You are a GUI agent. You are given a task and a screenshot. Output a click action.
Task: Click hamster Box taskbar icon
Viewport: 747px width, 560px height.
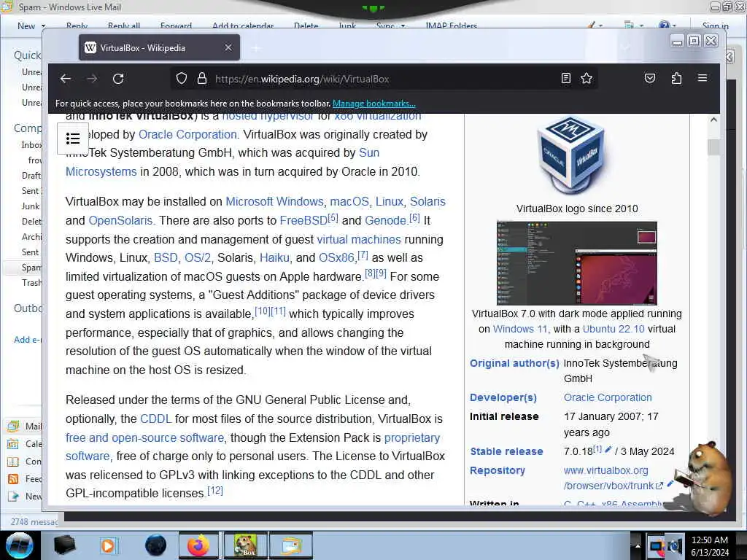tap(245, 545)
